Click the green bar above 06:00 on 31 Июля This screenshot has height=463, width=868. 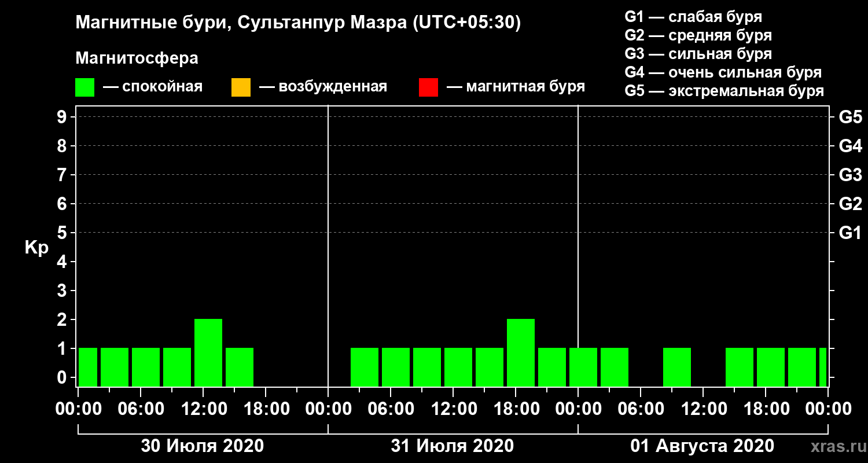click(x=396, y=367)
